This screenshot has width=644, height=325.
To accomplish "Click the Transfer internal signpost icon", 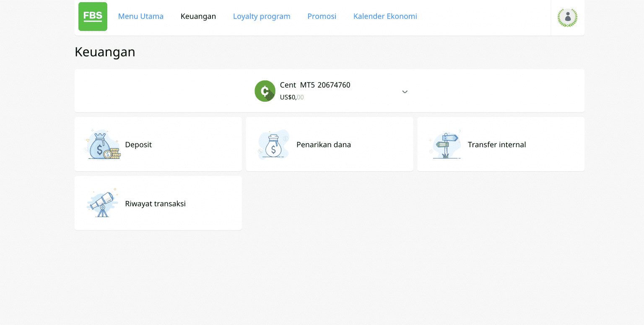I will (446, 144).
